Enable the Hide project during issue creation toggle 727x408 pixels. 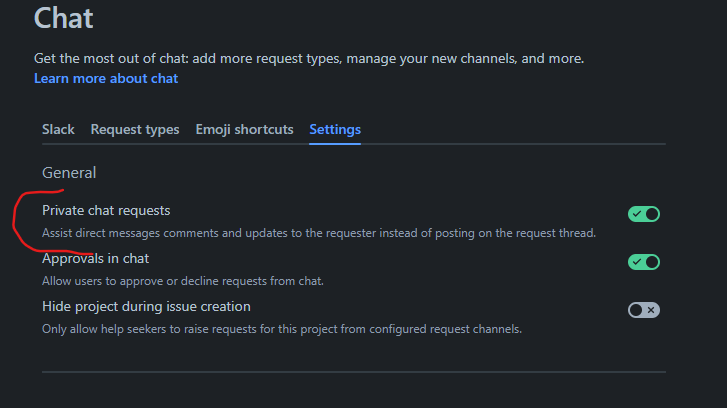point(643,310)
